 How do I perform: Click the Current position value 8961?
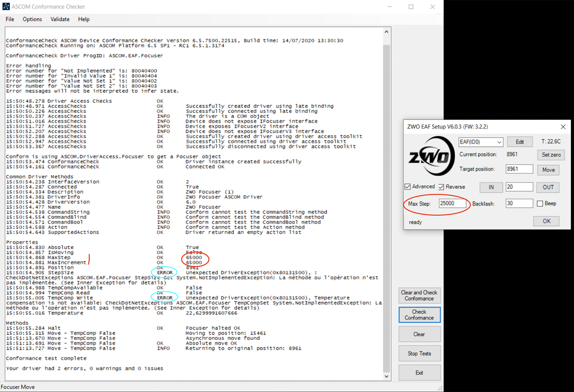[512, 154]
